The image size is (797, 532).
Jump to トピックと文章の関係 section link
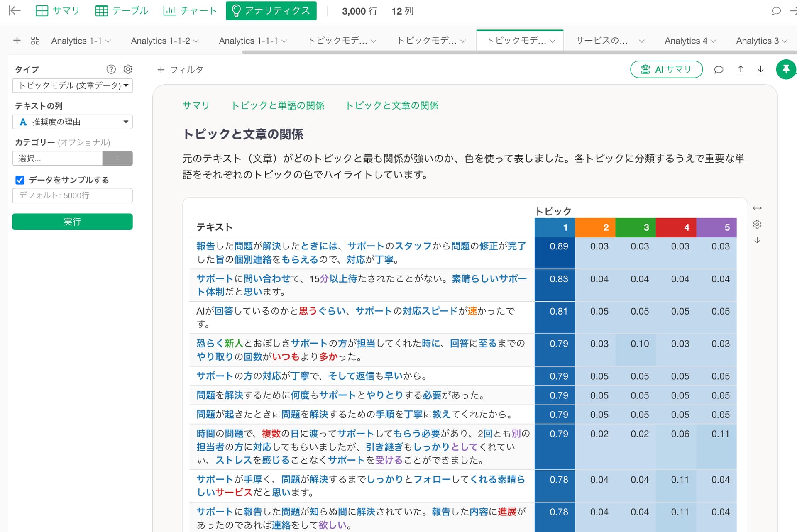click(392, 105)
